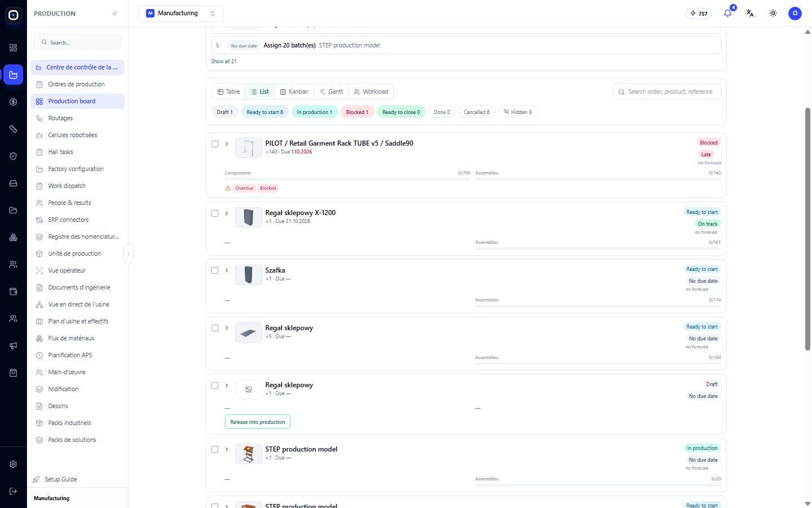Click the app logo at top left

pos(13,15)
